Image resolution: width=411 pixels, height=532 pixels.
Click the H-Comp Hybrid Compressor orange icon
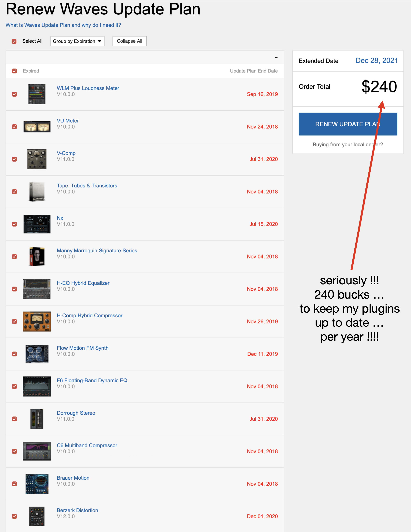tap(37, 321)
